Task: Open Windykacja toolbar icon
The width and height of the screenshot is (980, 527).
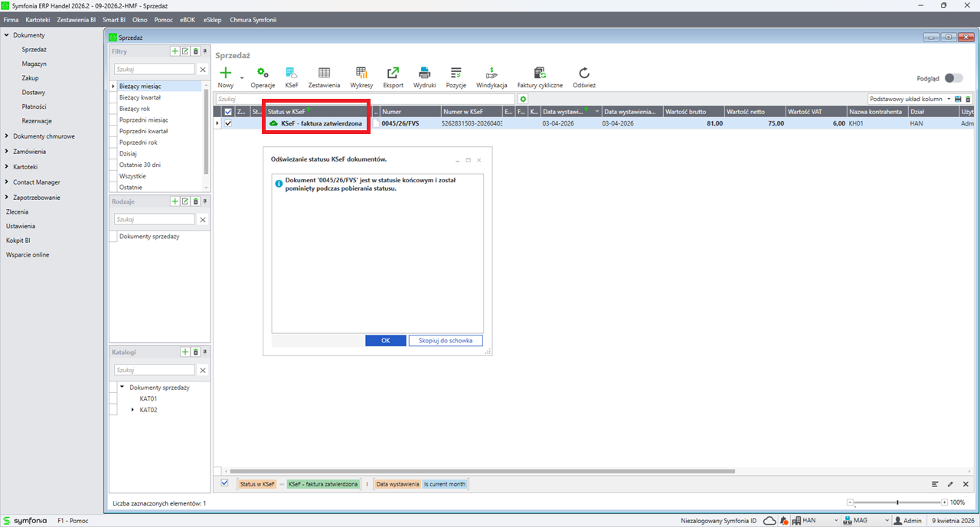Action: click(492, 73)
